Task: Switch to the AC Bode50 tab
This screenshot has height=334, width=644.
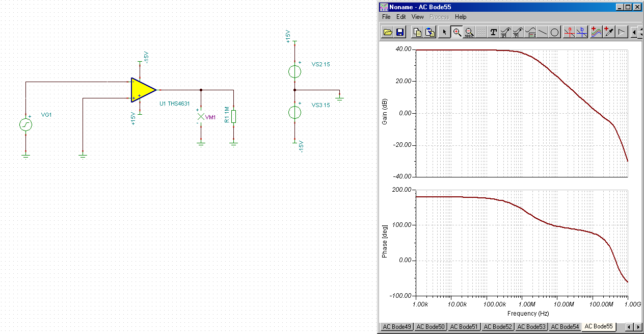Action: click(x=431, y=326)
